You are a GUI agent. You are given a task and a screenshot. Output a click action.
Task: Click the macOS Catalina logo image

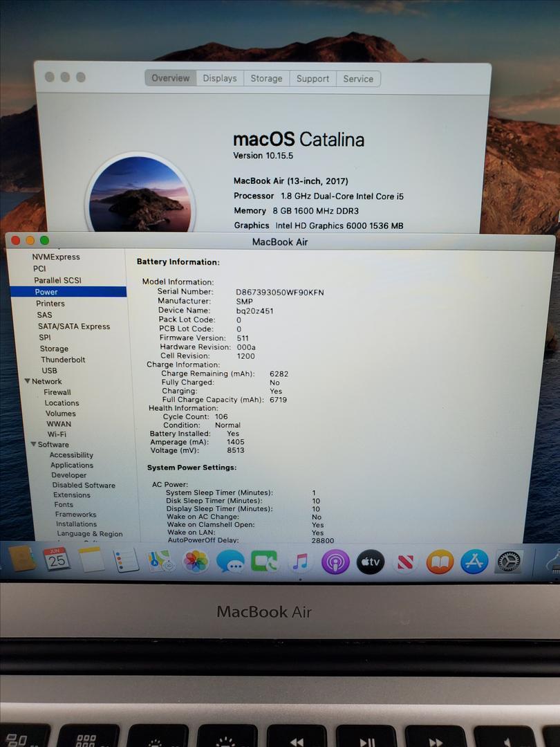140,194
